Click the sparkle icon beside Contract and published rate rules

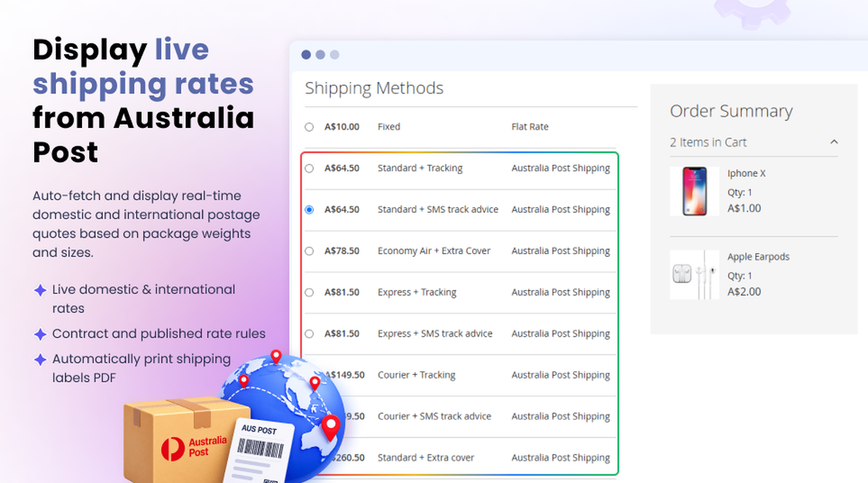tap(40, 335)
